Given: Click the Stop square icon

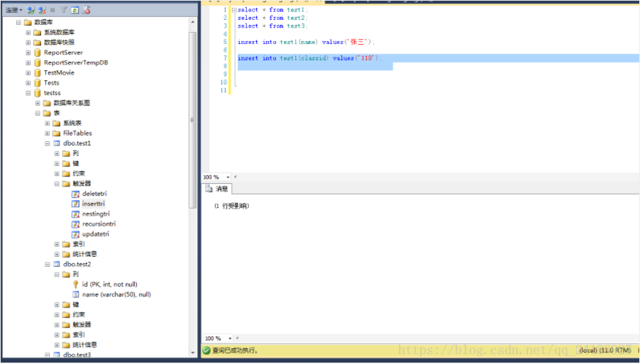Looking at the screenshot, I should [53, 10].
